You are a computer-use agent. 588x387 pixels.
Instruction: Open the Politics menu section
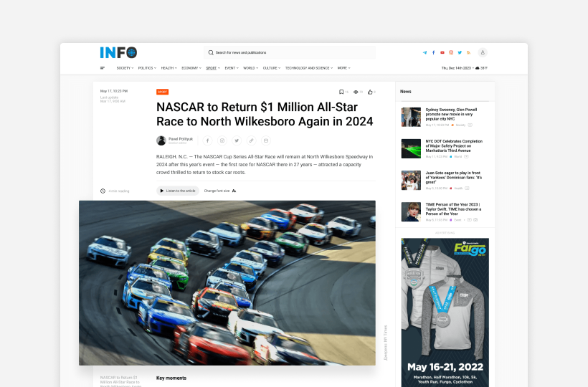point(146,68)
